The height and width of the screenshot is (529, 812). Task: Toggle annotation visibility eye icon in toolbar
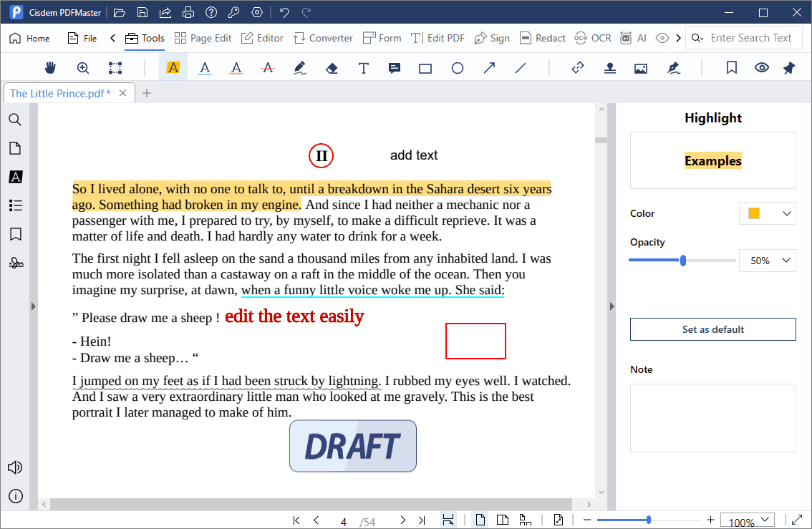(761, 68)
